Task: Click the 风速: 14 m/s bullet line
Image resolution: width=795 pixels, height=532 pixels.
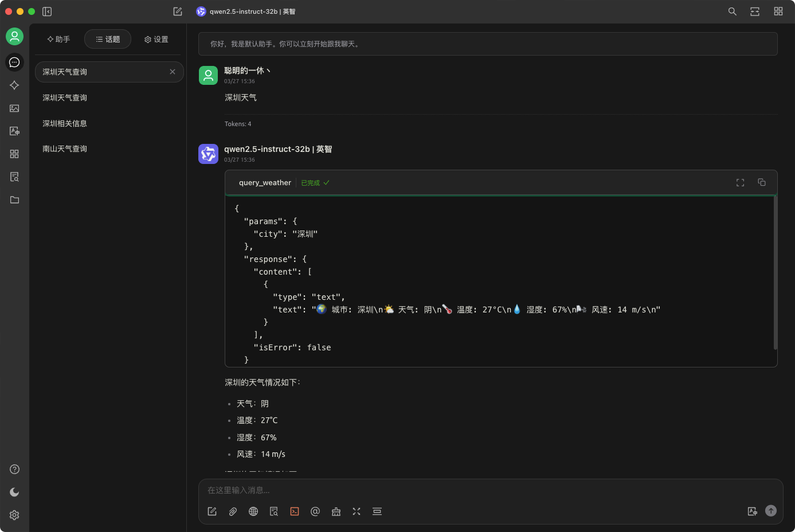Action: pos(261,455)
